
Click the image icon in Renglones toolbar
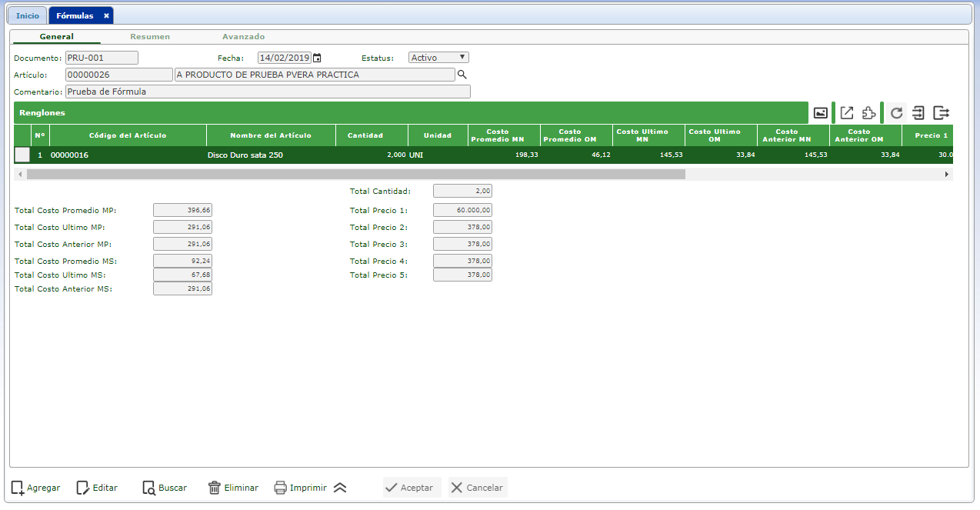pyautogui.click(x=821, y=113)
